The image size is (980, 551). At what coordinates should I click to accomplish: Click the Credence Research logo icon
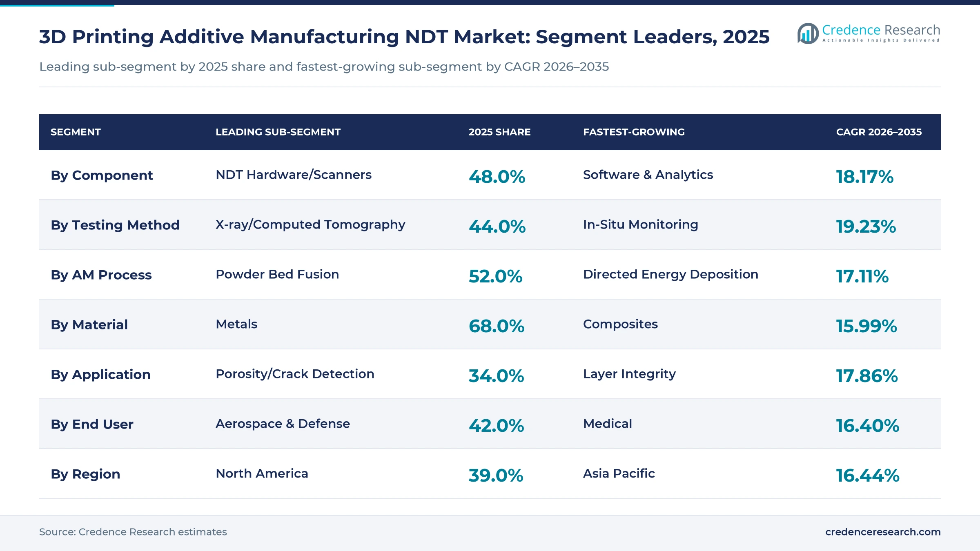(x=808, y=33)
